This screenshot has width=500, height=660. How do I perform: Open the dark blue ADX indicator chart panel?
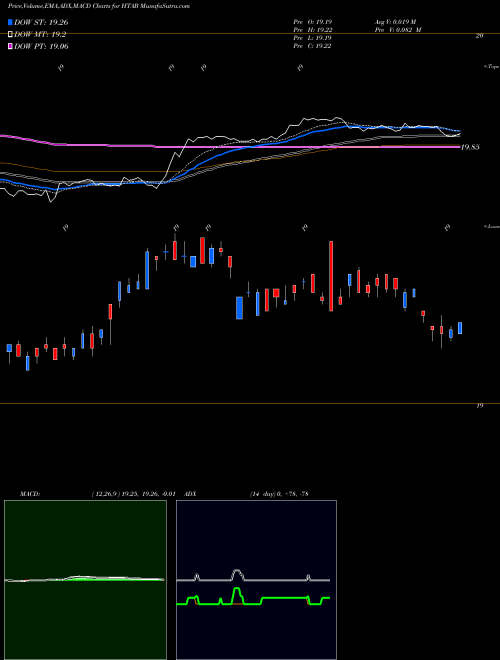[256, 580]
